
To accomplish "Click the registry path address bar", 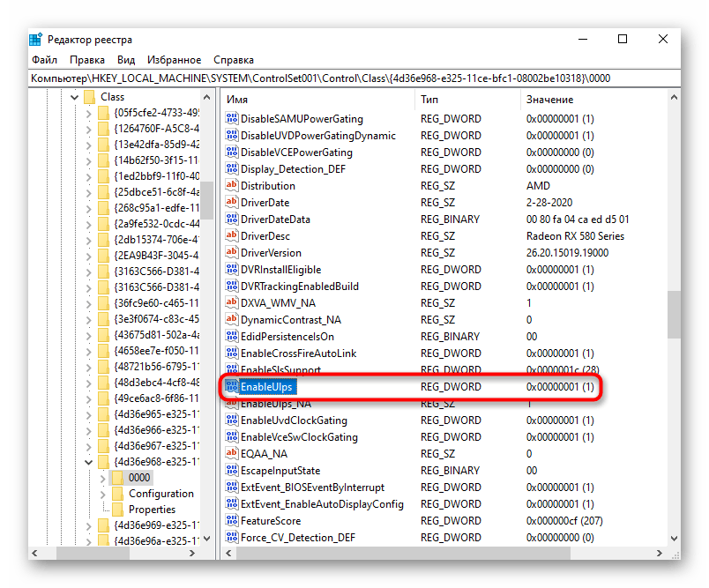I will 353,78.
